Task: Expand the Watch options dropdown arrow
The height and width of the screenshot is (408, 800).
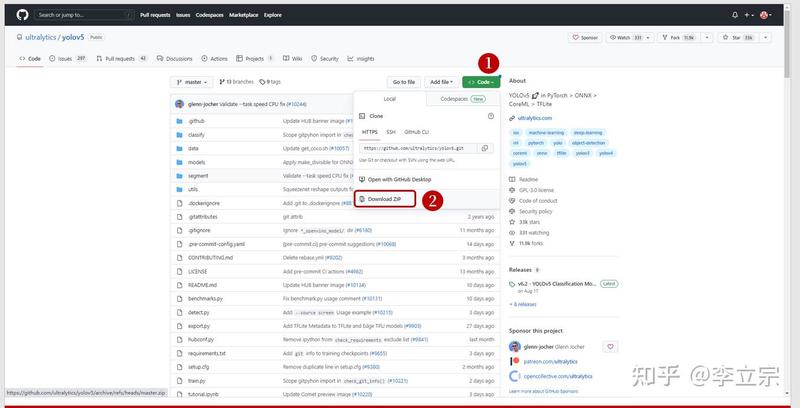Action: pos(648,37)
